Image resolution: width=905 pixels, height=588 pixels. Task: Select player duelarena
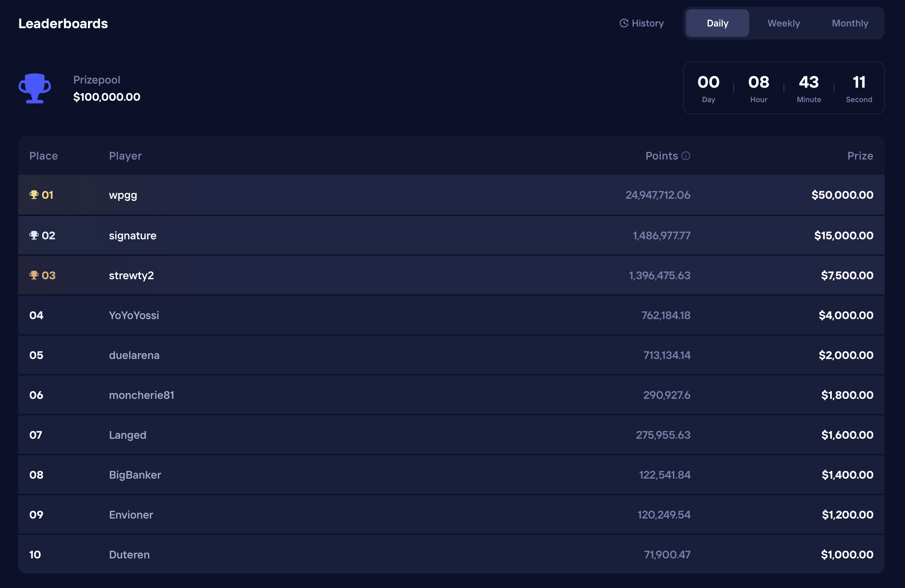134,355
